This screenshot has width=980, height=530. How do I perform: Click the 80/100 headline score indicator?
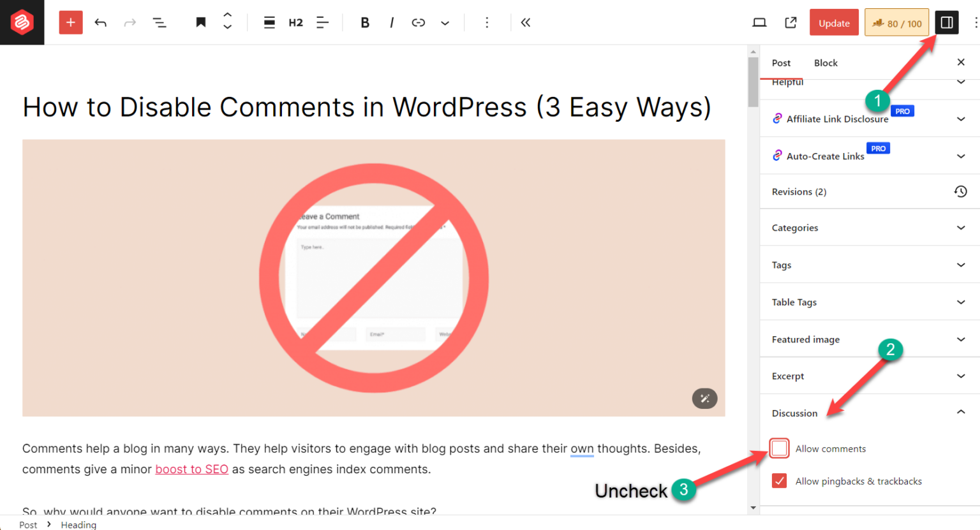point(896,22)
